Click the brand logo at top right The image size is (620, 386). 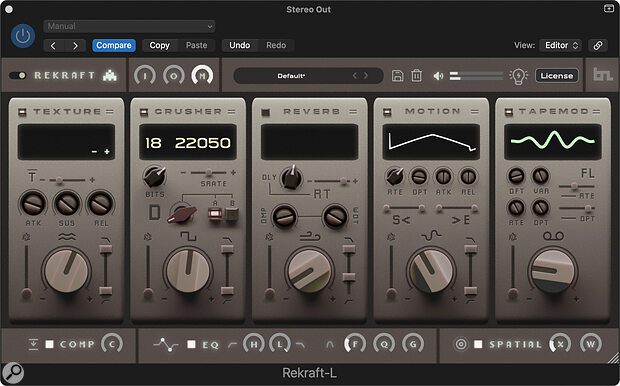(x=603, y=74)
